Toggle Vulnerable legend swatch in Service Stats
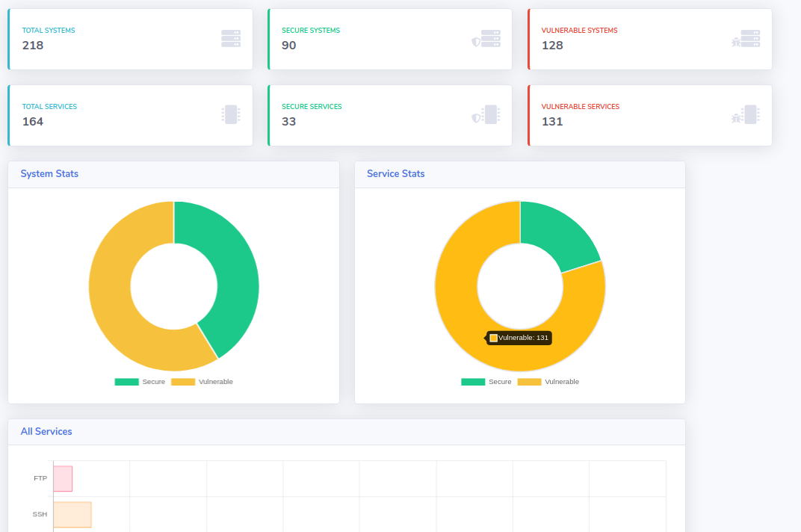This screenshot has width=801, height=532. pyautogui.click(x=529, y=382)
